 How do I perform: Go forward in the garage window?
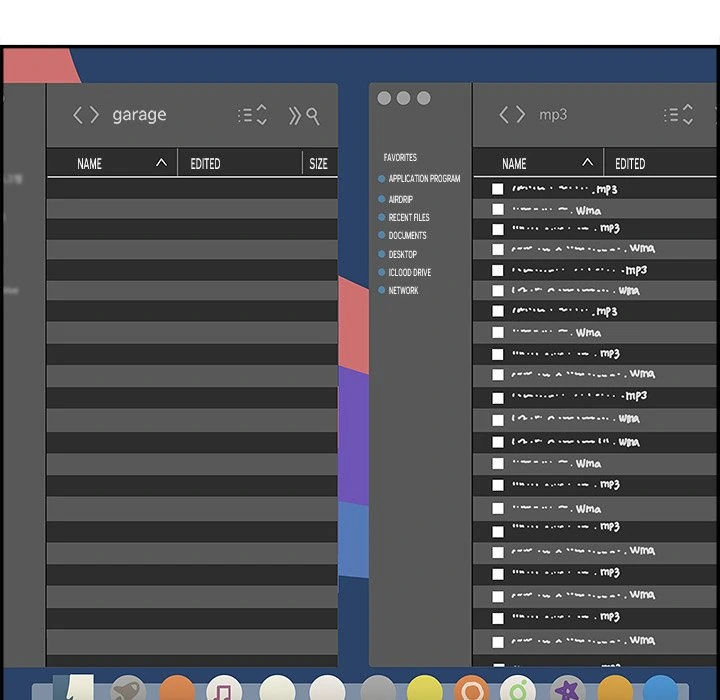pyautogui.click(x=95, y=115)
